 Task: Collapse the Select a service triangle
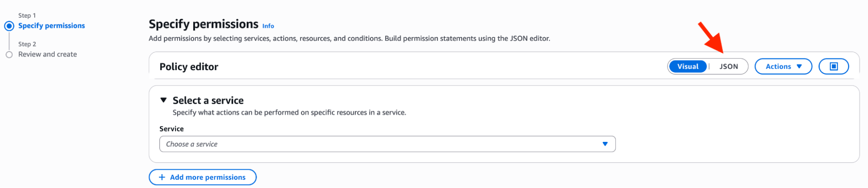click(x=163, y=100)
